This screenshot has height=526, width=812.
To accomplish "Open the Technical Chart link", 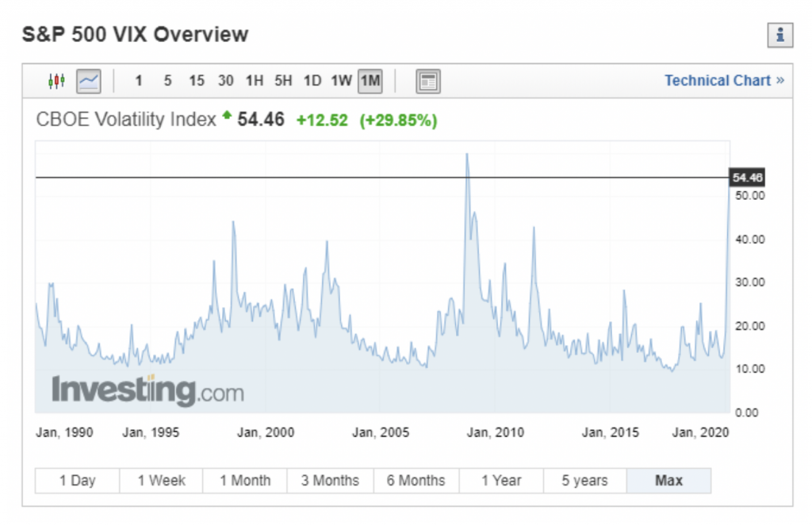I will 724,81.
